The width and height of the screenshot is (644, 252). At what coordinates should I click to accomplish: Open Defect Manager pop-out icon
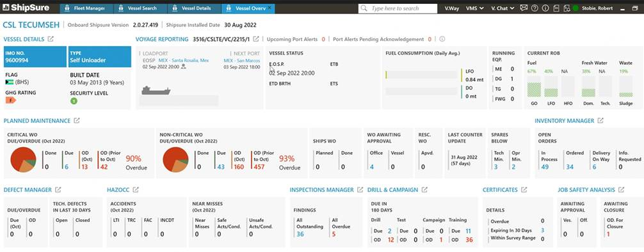[x=58, y=189]
